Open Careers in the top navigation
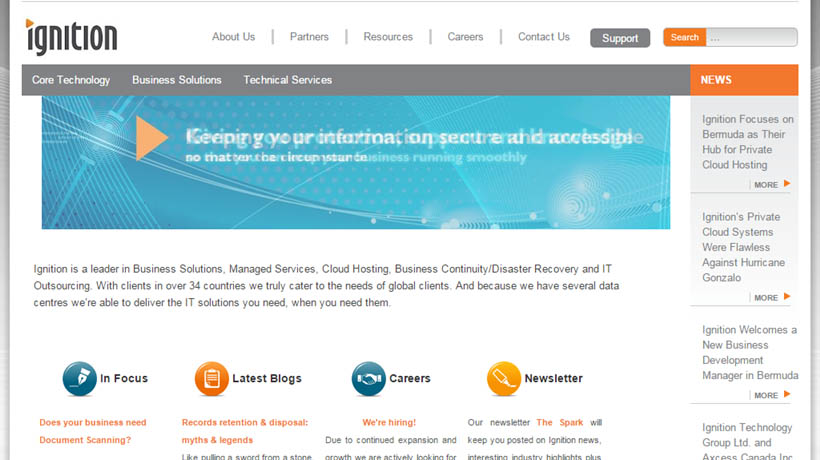This screenshot has width=820, height=460. click(x=465, y=37)
